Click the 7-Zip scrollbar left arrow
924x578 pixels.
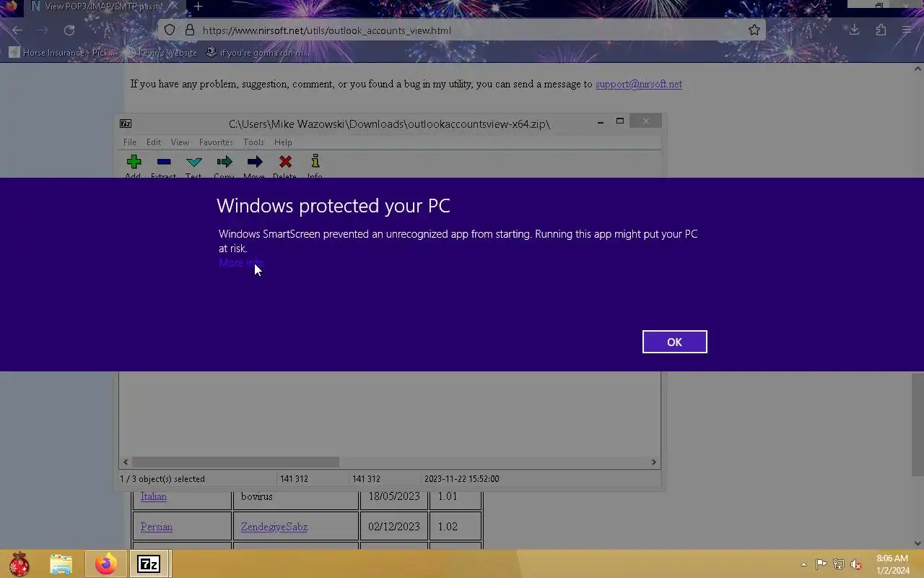click(x=126, y=462)
